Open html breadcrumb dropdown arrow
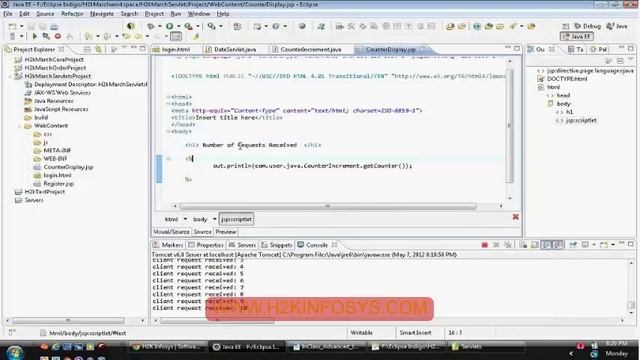 click(185, 219)
